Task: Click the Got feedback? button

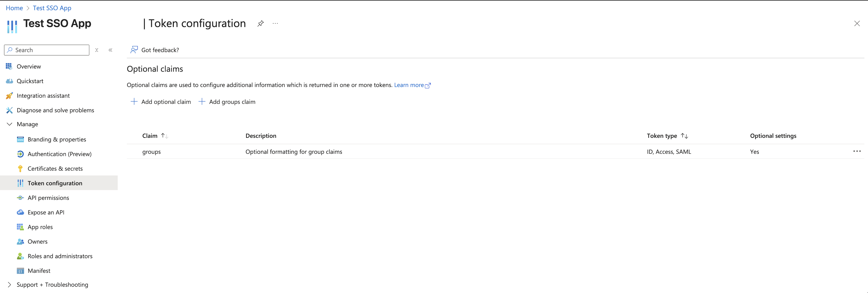Action: tap(155, 50)
